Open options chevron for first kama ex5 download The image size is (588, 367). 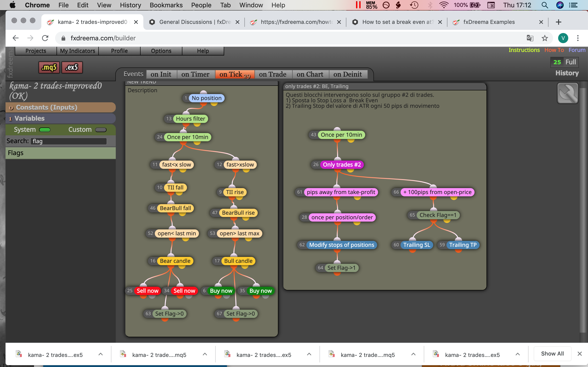pyautogui.click(x=101, y=354)
